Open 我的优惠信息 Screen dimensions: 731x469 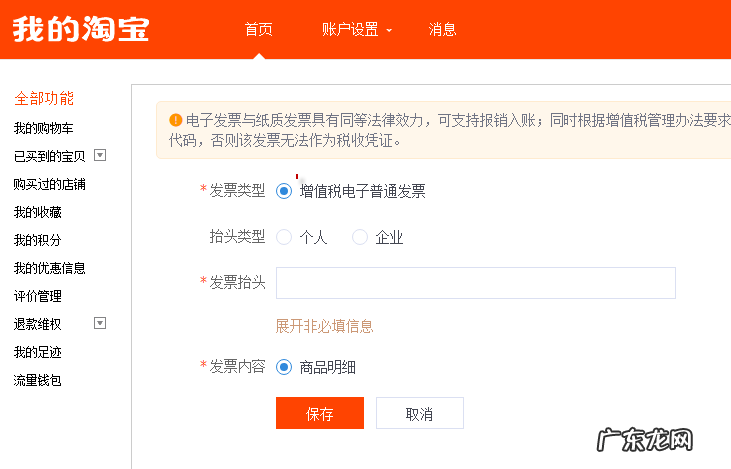point(49,268)
